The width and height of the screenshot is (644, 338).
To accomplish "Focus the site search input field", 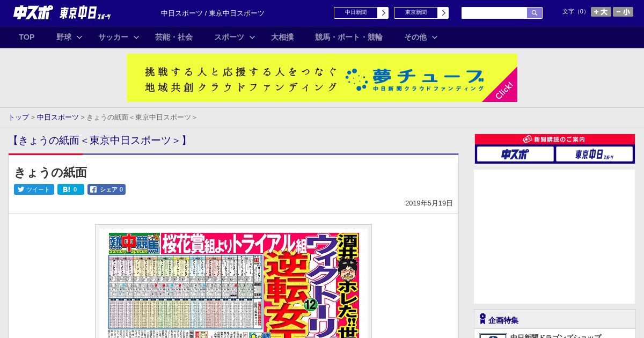I will [494, 13].
